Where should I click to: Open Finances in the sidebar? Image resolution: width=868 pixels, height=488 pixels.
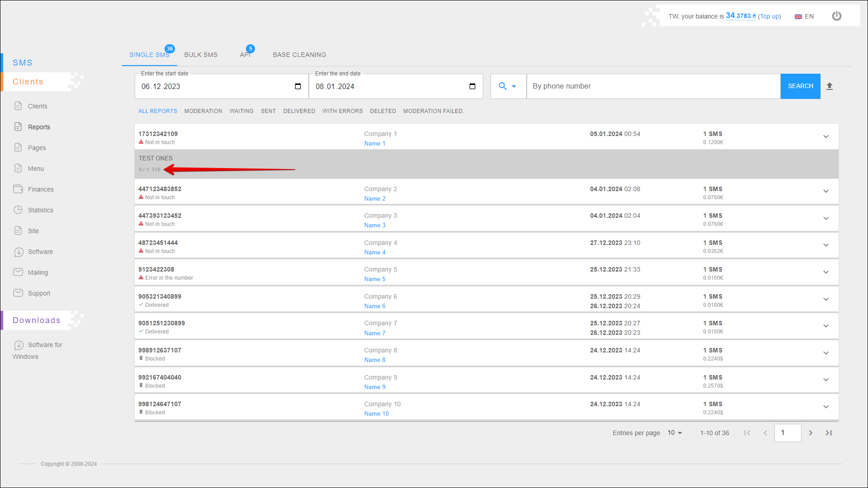click(40, 189)
